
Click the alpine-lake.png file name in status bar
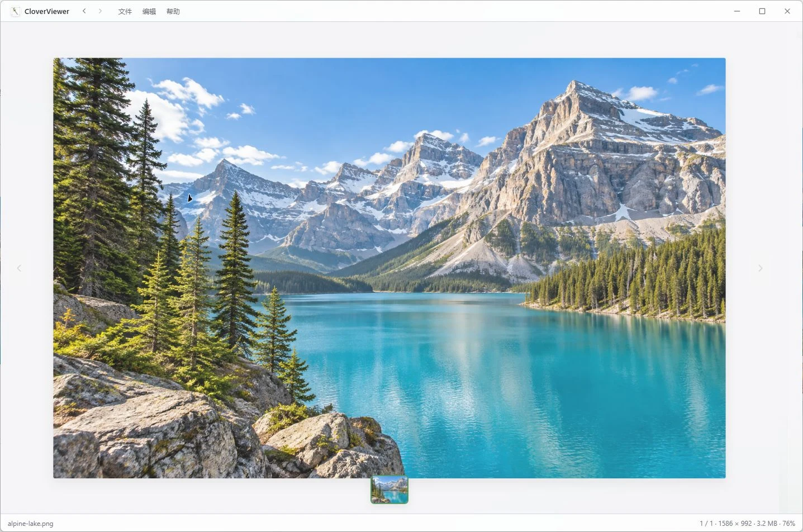[31, 524]
